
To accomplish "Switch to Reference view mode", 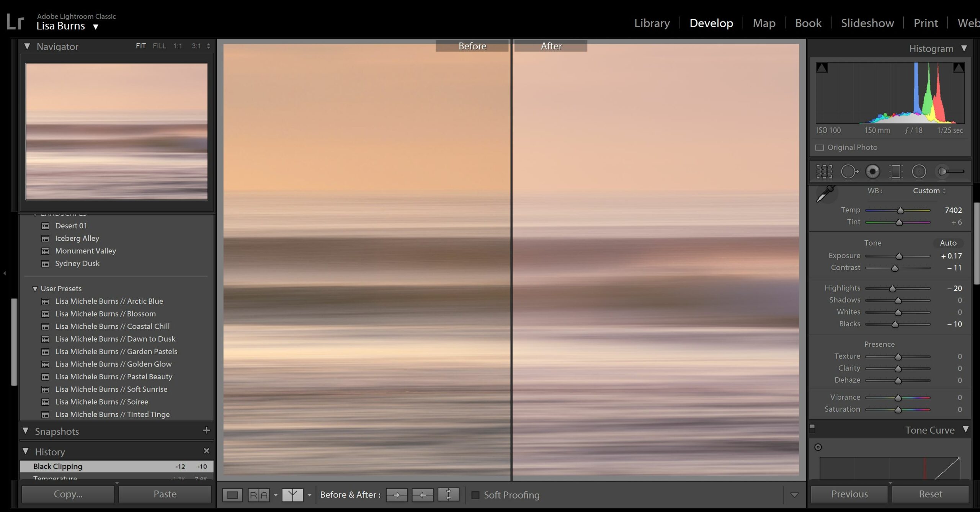I will [x=259, y=495].
